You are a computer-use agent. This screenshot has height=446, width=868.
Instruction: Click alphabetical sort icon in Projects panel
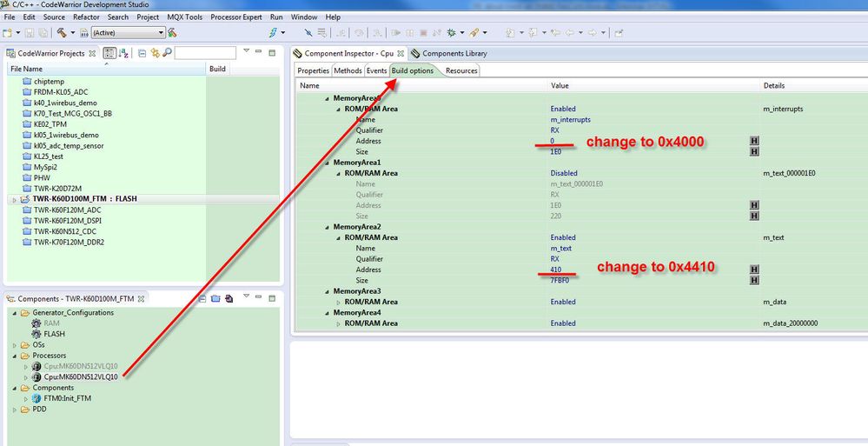click(x=124, y=53)
